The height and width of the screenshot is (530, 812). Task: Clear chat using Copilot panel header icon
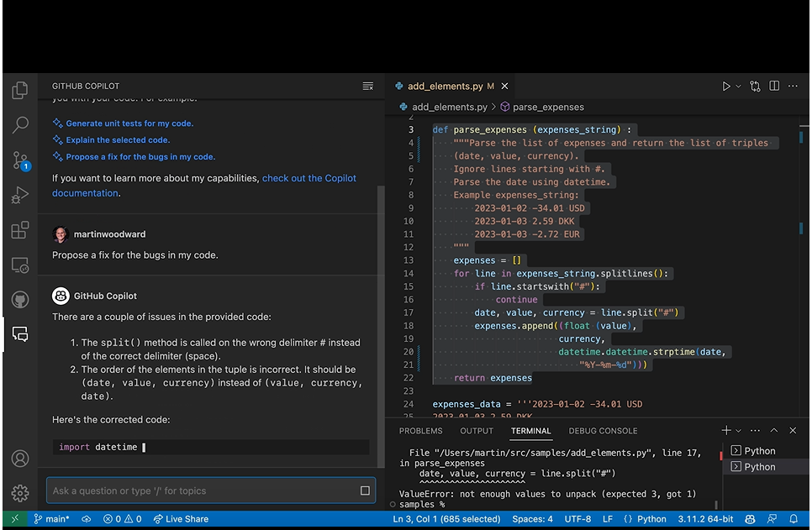click(x=367, y=86)
